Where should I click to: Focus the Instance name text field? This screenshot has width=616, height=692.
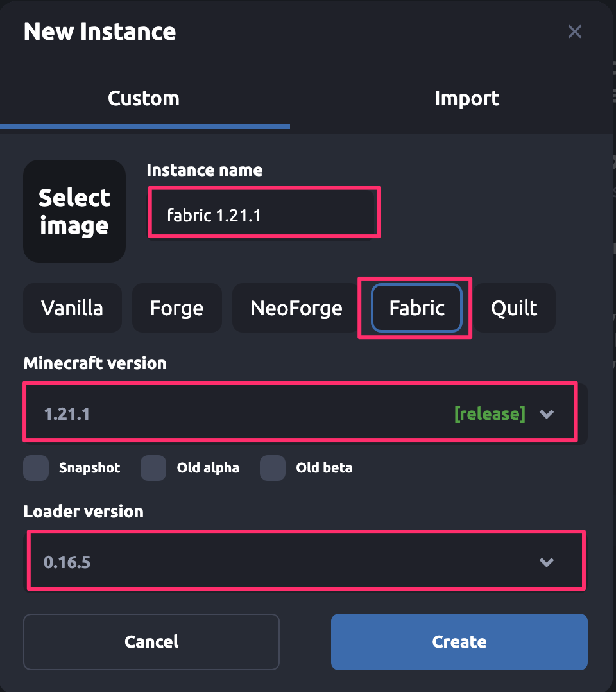(263, 215)
